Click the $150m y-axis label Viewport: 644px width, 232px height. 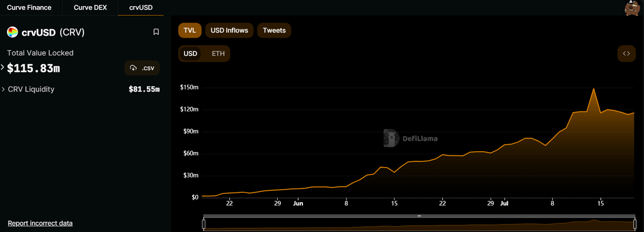(189, 87)
